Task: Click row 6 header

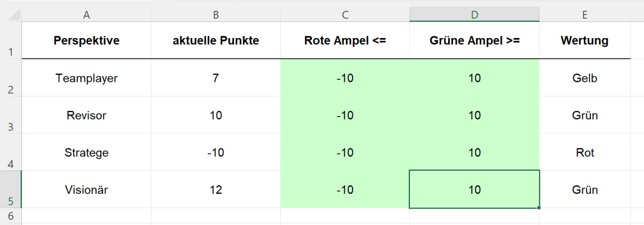Action: (11, 216)
